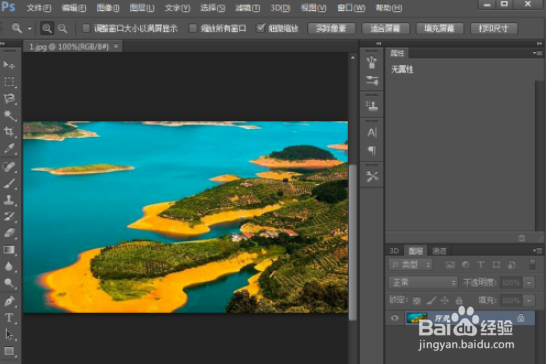Click the 填充屏幕 button
This screenshot has width=546, height=364.
(439, 28)
